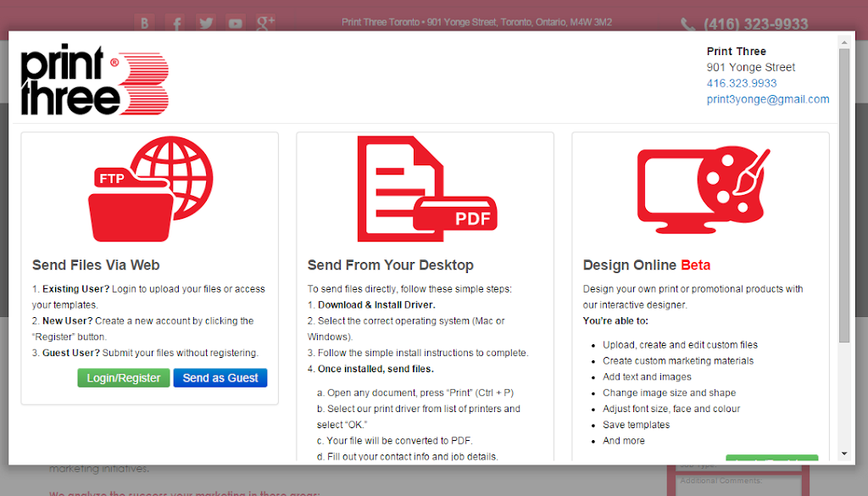The image size is (868, 496).
Task: Click 'You're able to:' label
Action: (x=615, y=321)
